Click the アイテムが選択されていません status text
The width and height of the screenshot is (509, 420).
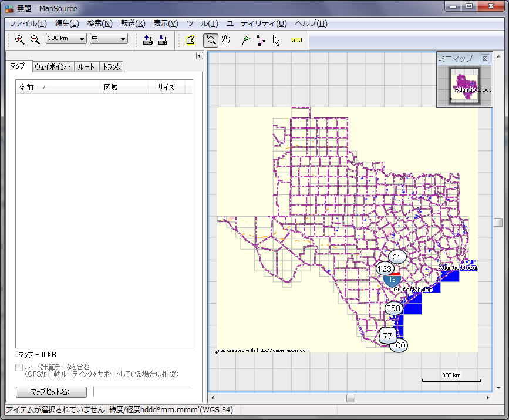(x=55, y=410)
